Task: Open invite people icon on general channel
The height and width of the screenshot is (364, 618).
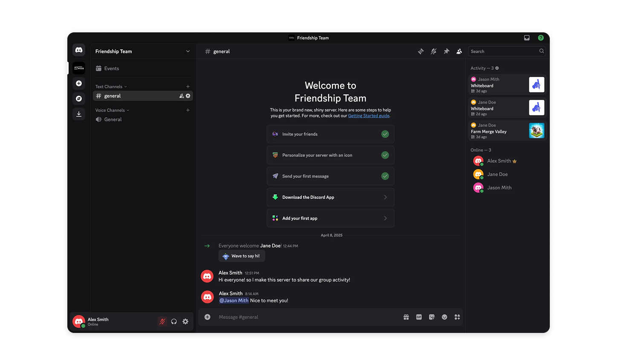Action: (x=182, y=96)
